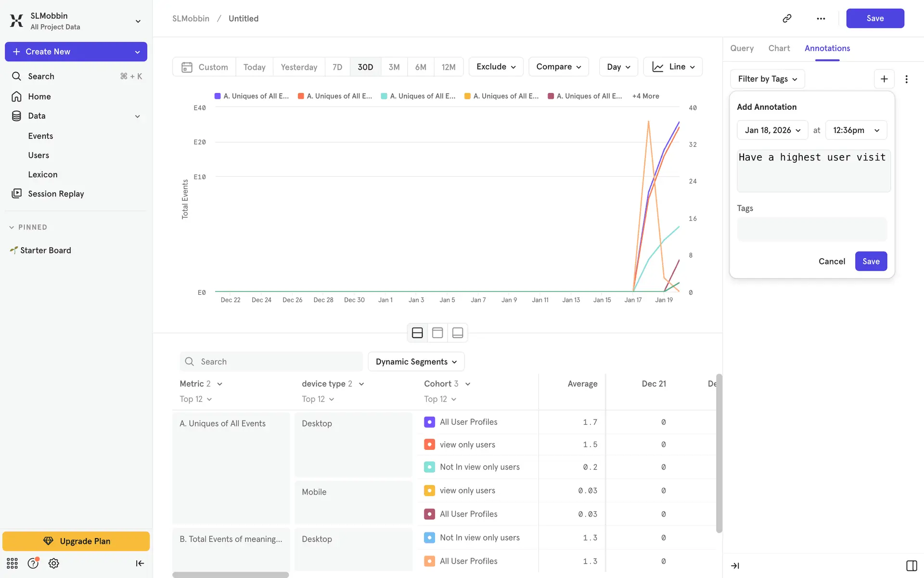924x578 pixels.
Task: Select the split chart and table layout icon
Action: (x=417, y=333)
